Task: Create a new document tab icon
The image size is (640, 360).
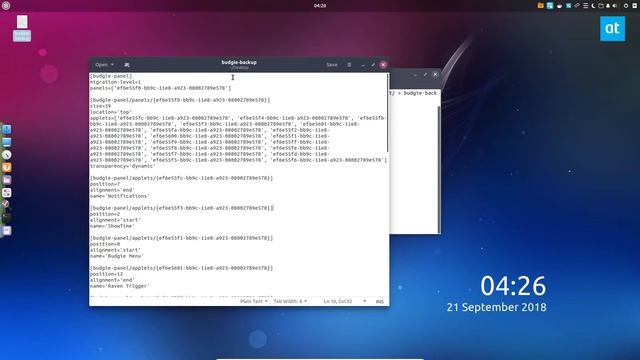Action: point(127,64)
